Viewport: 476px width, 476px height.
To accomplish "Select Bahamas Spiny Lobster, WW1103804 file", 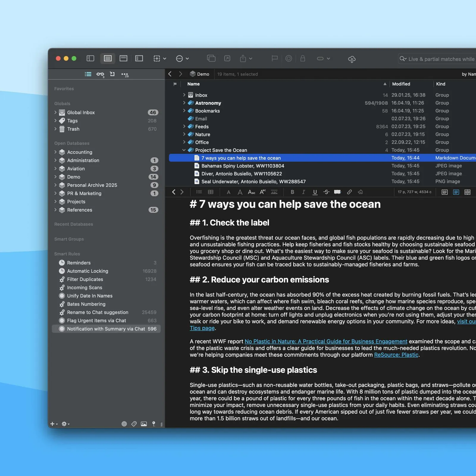I will click(243, 166).
